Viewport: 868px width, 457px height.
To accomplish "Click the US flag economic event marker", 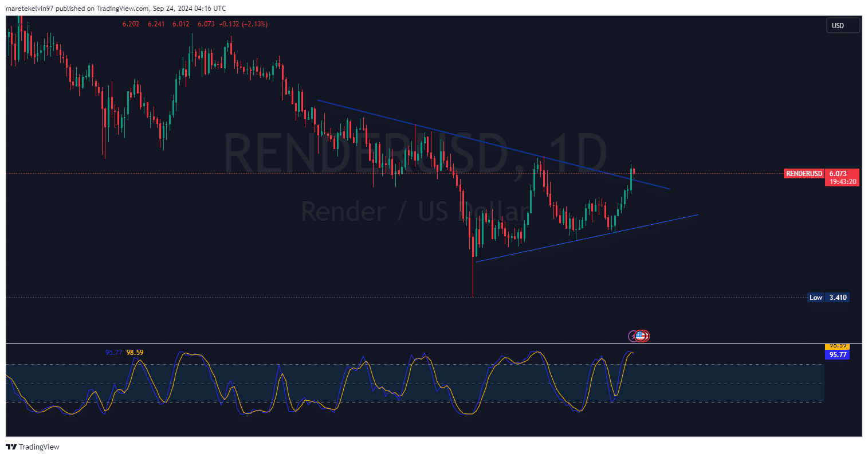I will point(641,336).
